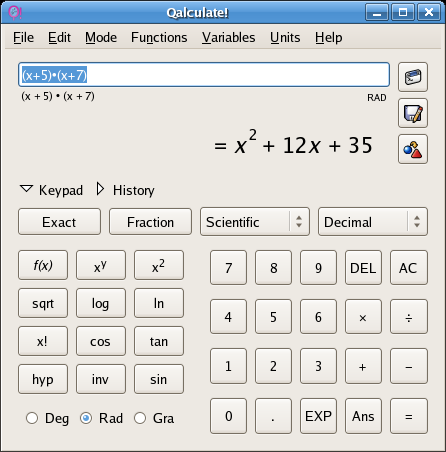Click the RAD status label
This screenshot has width=446, height=452.
(377, 98)
